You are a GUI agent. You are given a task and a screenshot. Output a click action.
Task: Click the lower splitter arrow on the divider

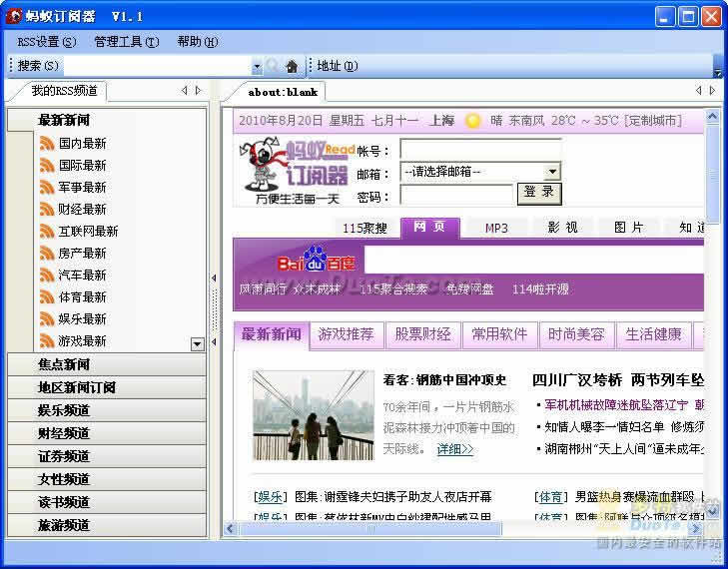pos(214,342)
